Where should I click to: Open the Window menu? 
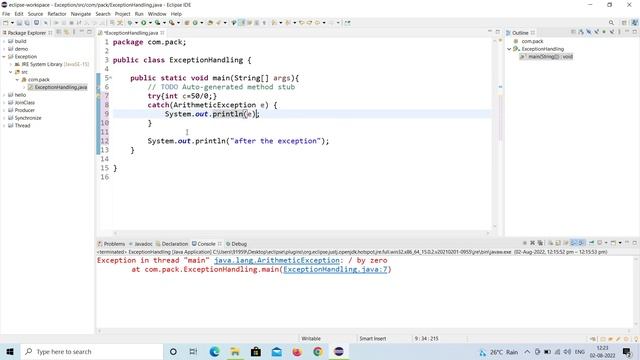point(157,14)
